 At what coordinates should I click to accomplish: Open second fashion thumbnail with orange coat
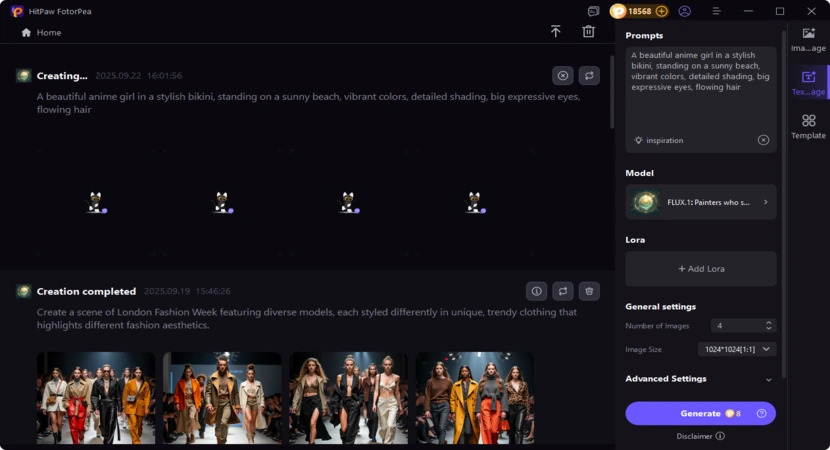coord(222,398)
